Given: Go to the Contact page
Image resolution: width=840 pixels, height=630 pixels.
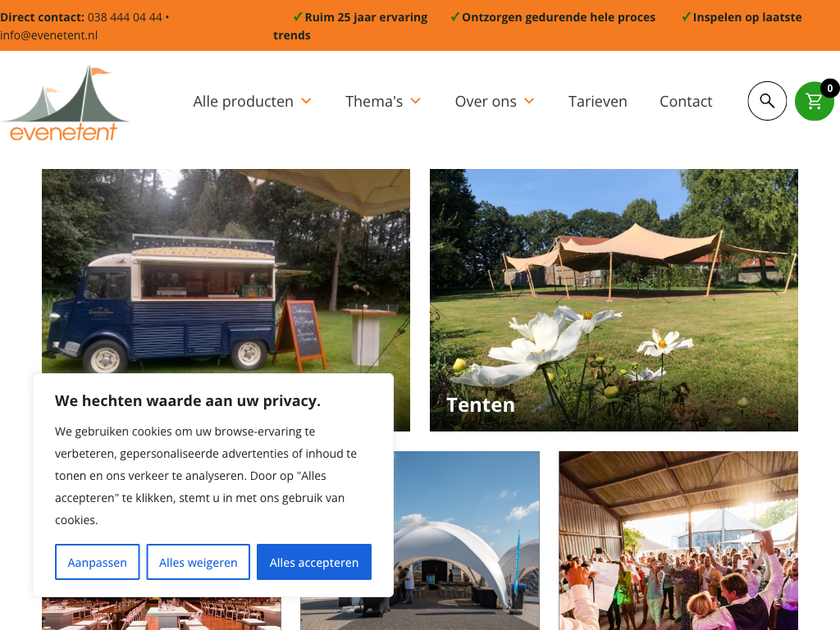Looking at the screenshot, I should click(x=686, y=101).
